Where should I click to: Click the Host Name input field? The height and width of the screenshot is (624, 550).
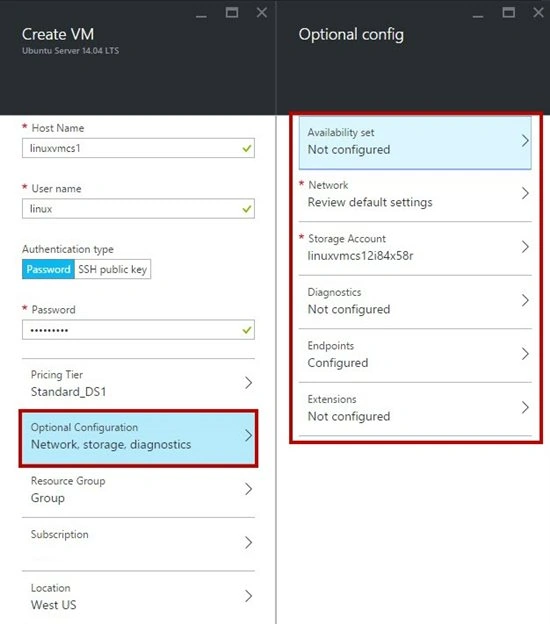pyautogui.click(x=138, y=148)
